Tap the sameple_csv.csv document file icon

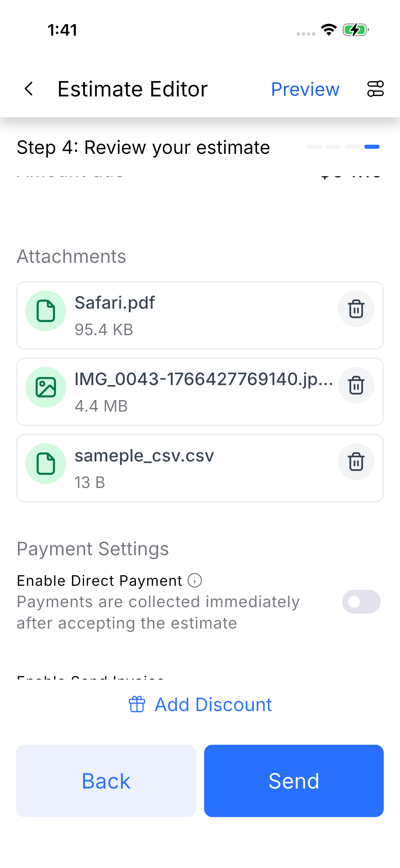[46, 464]
